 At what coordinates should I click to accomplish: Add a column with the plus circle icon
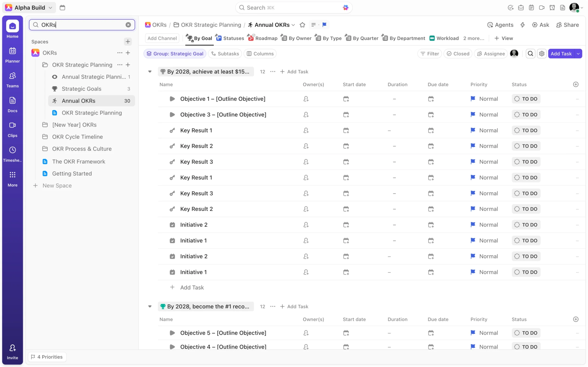(x=576, y=84)
